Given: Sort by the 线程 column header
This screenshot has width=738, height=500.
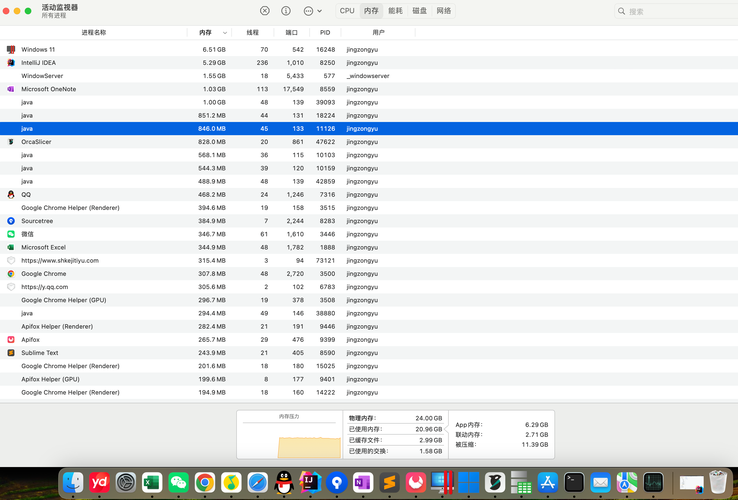Looking at the screenshot, I should coord(253,33).
